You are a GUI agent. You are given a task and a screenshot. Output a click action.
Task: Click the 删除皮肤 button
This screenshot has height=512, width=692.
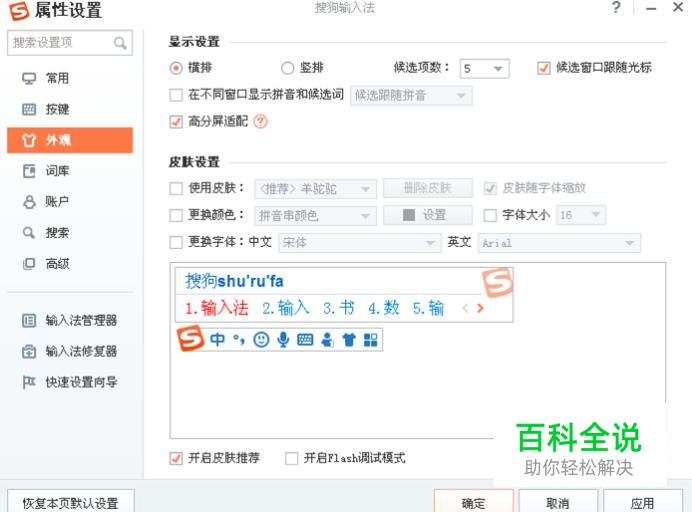(x=428, y=188)
